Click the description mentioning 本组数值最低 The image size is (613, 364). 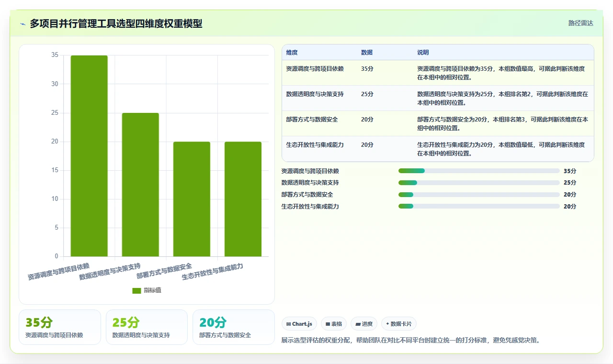tap(501, 149)
